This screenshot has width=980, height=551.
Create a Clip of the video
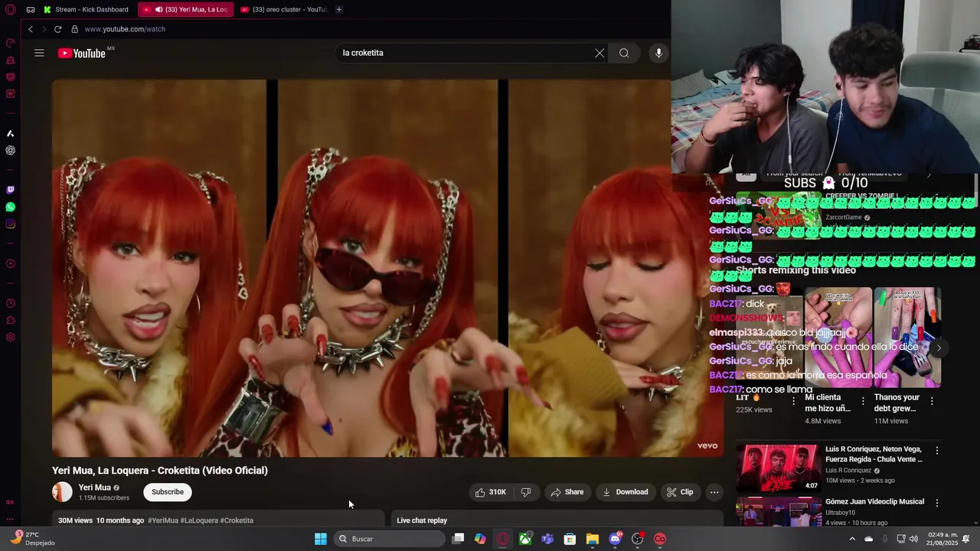coord(680,492)
